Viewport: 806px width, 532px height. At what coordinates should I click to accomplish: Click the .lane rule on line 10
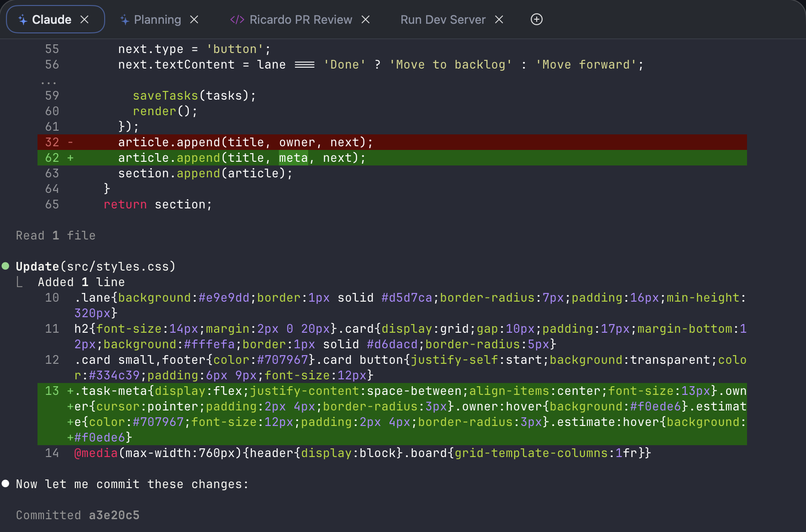tap(410, 305)
